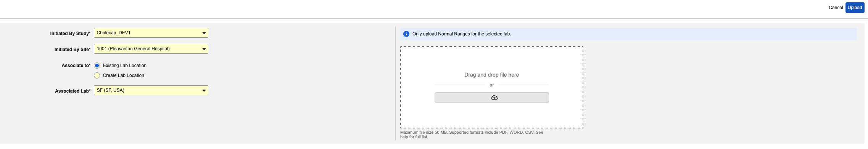The height and width of the screenshot is (149, 868).
Task: Select the Existing Lab Location radio button
Action: pos(97,66)
